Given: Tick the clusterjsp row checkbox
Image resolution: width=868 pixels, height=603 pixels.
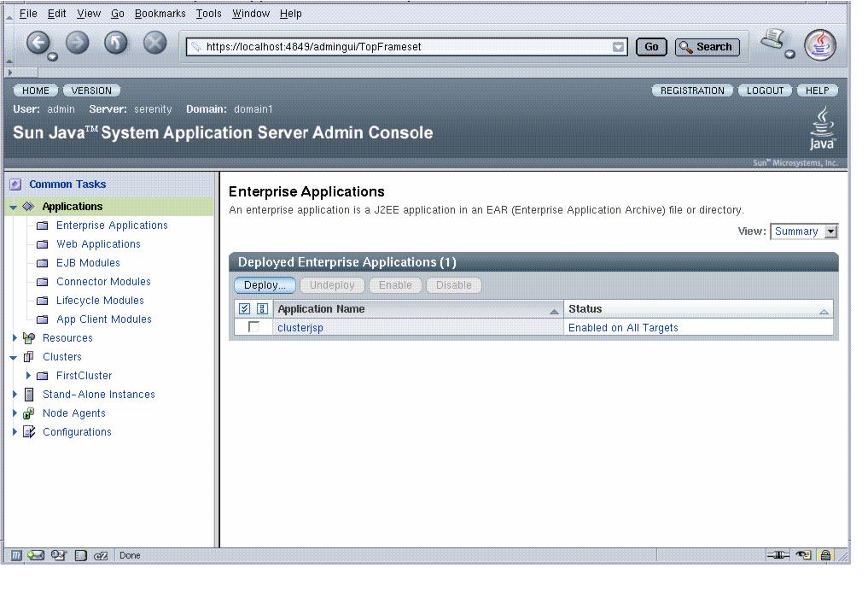Looking at the screenshot, I should tap(253, 327).
